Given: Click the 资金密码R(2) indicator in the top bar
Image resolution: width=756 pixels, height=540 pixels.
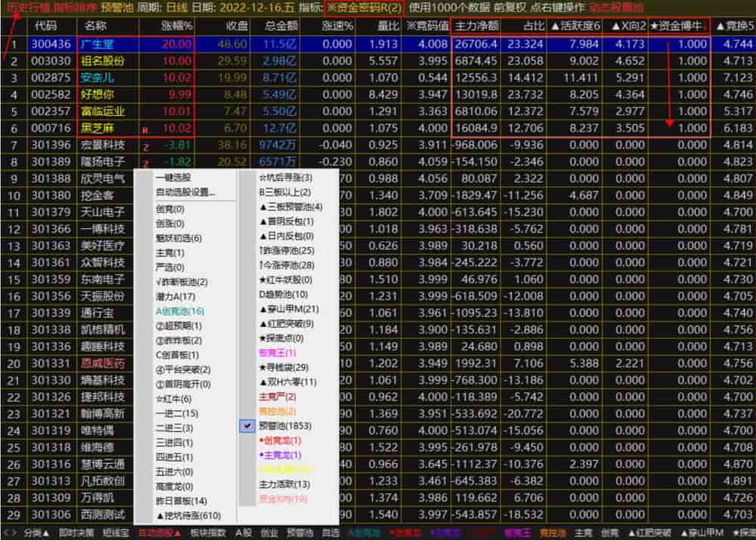Looking at the screenshot, I should click(x=364, y=8).
